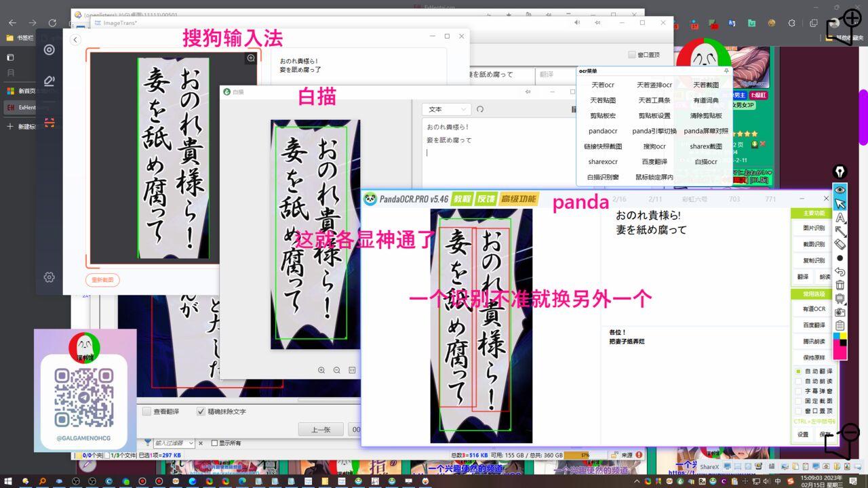Toggle the 自动翻译 checkbox in PandaOCR
Image resolution: width=868 pixels, height=488 pixels.
(x=798, y=371)
